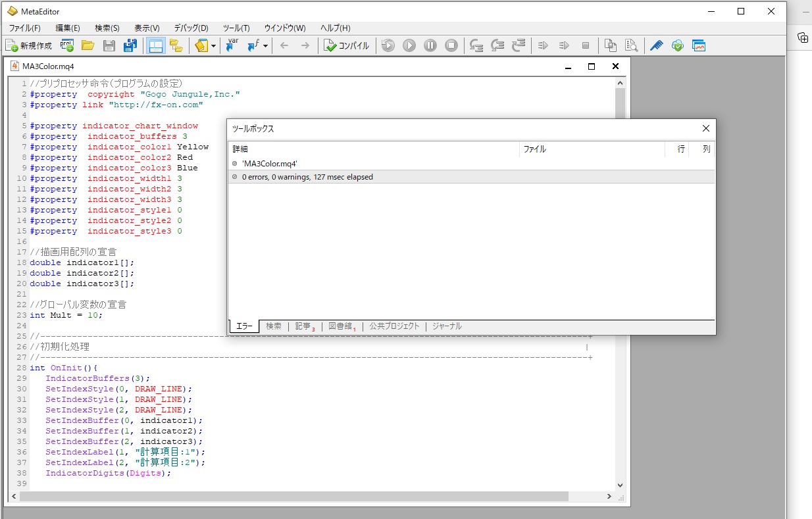Save the file using the single floppy icon
The image size is (812, 519).
pyautogui.click(x=109, y=45)
